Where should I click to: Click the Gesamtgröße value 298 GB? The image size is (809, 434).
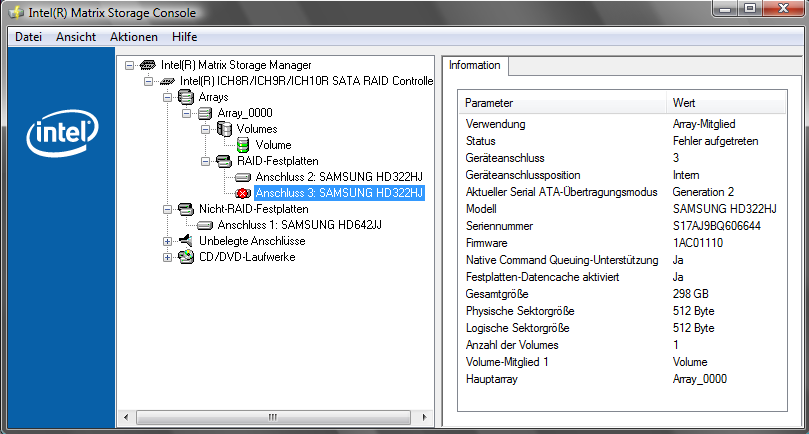690,294
